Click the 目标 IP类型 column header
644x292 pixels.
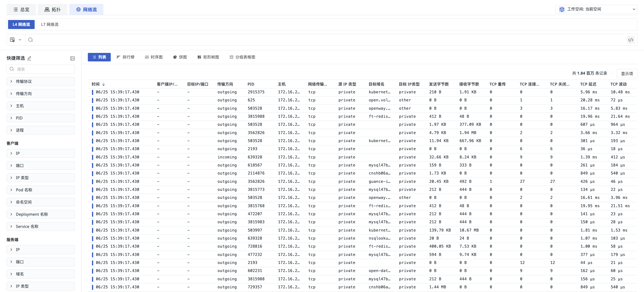[x=409, y=84]
